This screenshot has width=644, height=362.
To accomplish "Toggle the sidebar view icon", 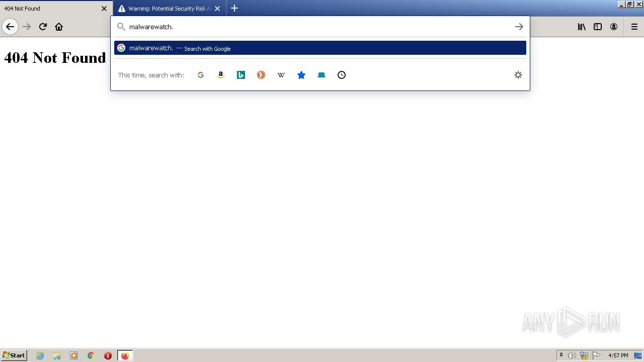I will click(598, 27).
